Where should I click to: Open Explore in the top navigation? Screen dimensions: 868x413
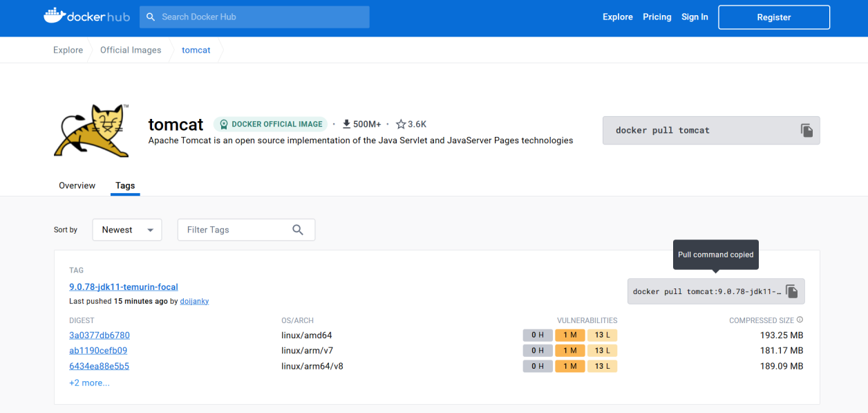(617, 17)
